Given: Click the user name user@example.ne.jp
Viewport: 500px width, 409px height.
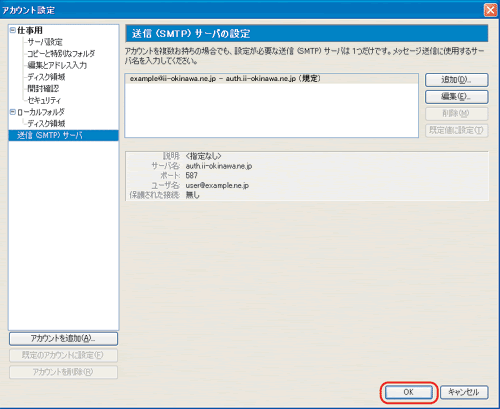Looking at the screenshot, I should click(217, 185).
